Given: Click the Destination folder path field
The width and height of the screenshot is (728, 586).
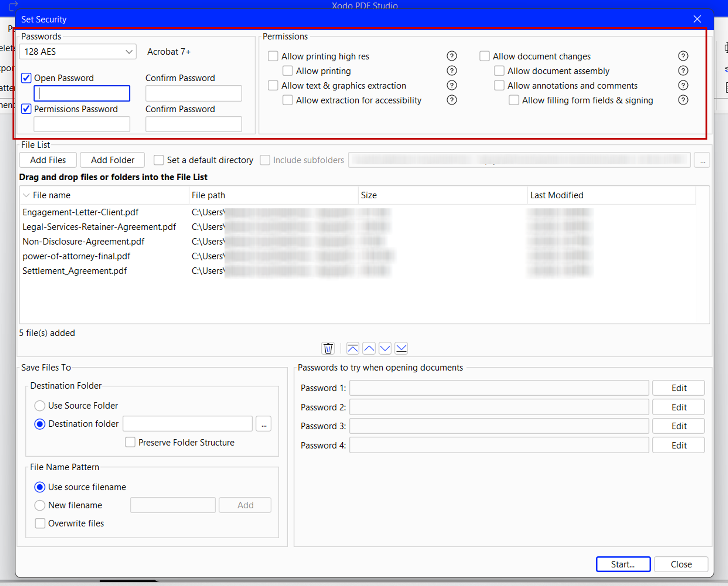Looking at the screenshot, I should (188, 424).
